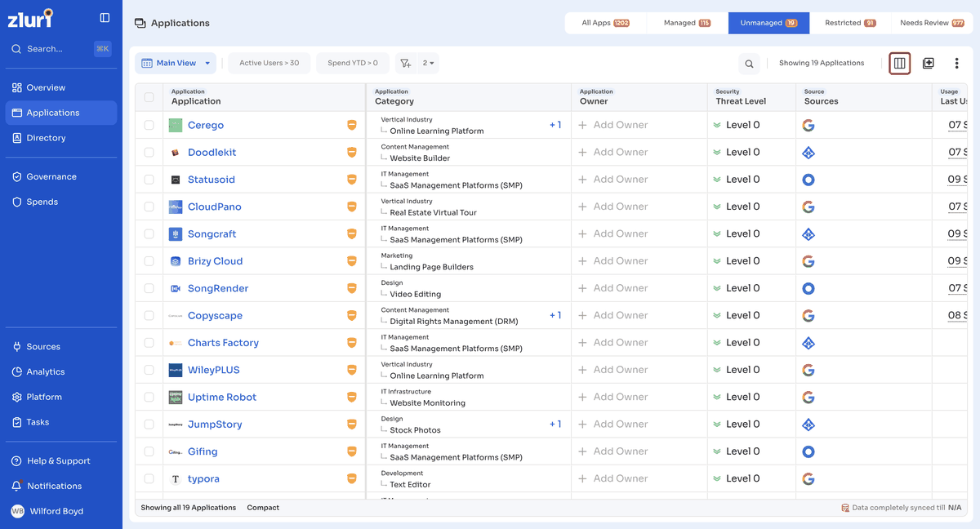The image size is (980, 529).
Task: Click the circle source icon for Gifing
Action: [808, 451]
